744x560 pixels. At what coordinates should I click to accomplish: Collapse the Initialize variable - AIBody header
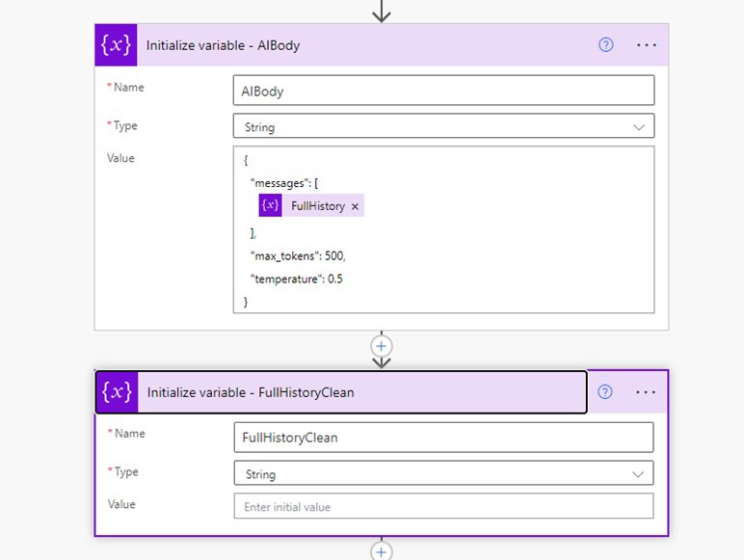[x=366, y=45]
